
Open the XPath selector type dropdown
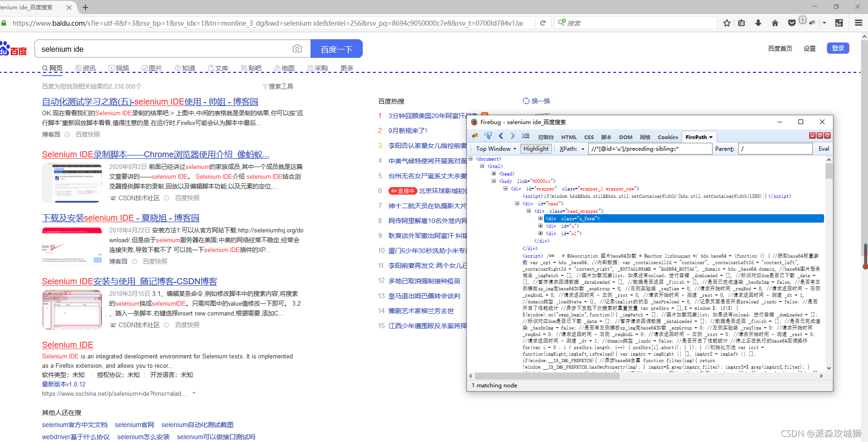pyautogui.click(x=572, y=148)
